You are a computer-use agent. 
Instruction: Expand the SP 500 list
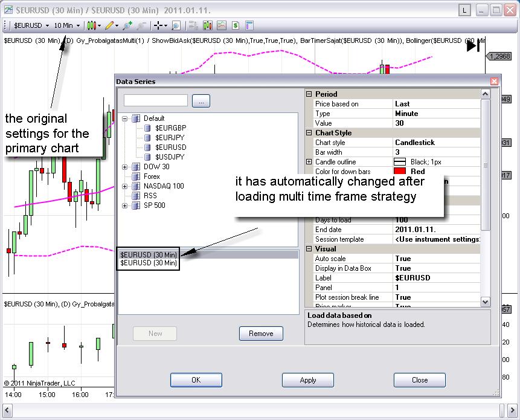(x=124, y=205)
